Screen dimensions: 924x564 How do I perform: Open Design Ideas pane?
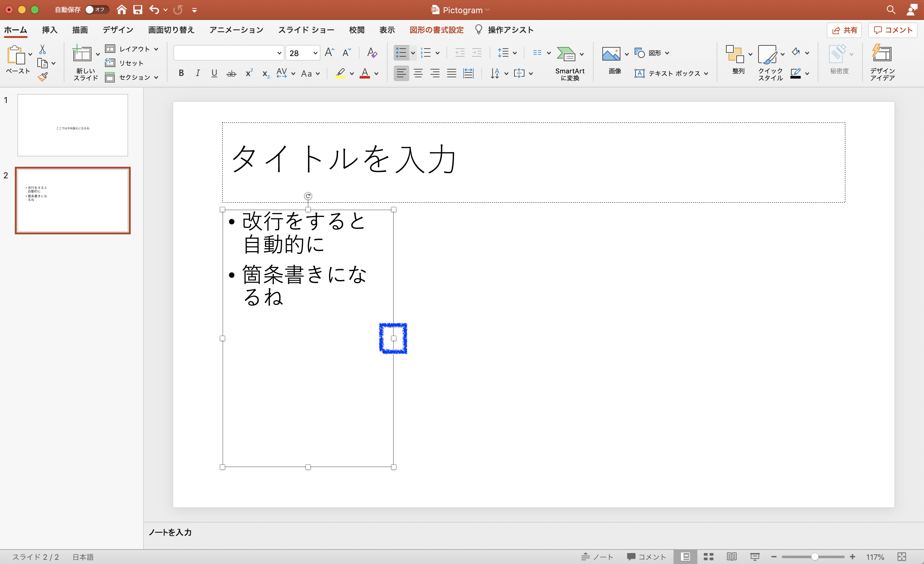click(x=882, y=62)
